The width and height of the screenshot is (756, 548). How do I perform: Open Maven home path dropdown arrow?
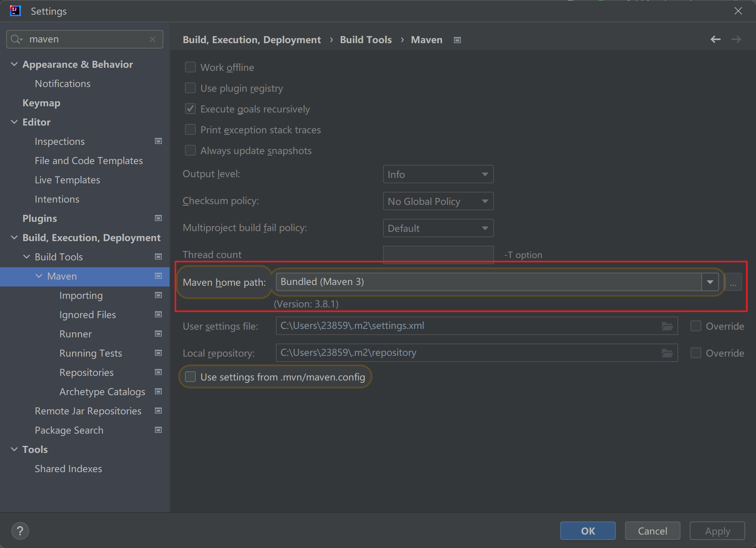(x=710, y=282)
